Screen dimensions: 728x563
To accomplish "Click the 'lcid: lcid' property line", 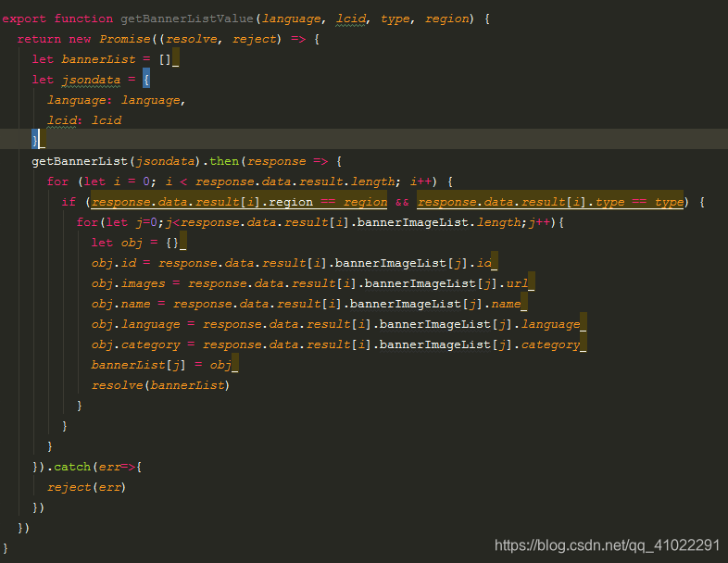I will coord(84,120).
